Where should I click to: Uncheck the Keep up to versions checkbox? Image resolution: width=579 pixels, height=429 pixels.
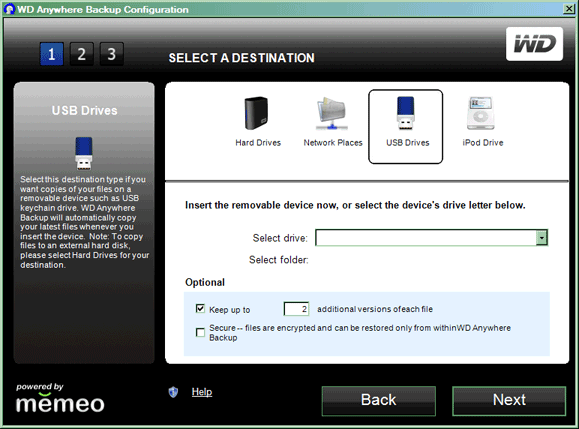point(200,309)
